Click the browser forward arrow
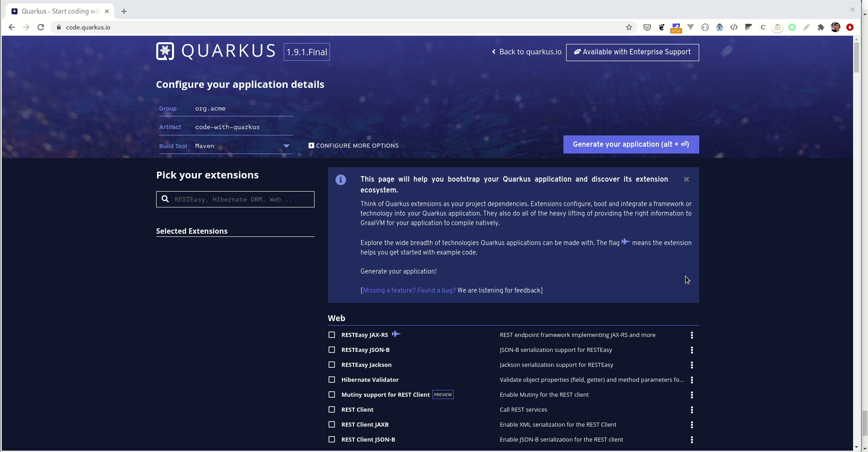Screen dimensions: 868x452 [26, 27]
